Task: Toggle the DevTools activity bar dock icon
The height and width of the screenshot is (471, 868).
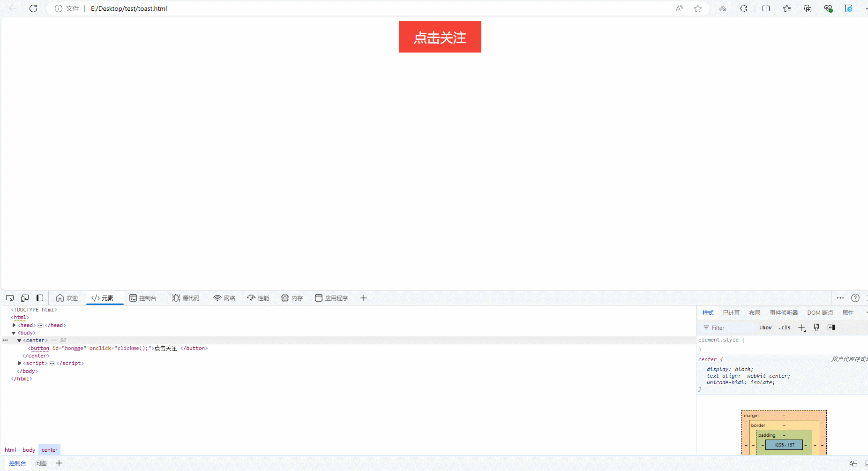Action: [40, 298]
